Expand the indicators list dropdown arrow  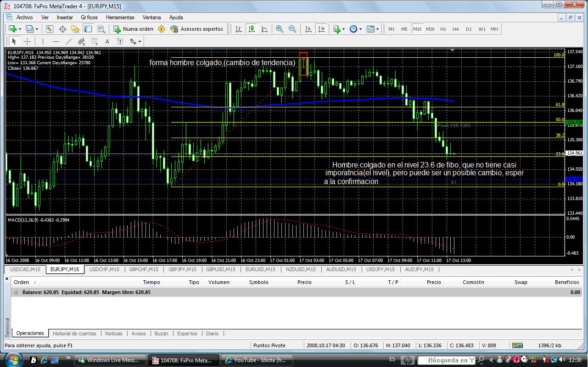click(x=343, y=29)
